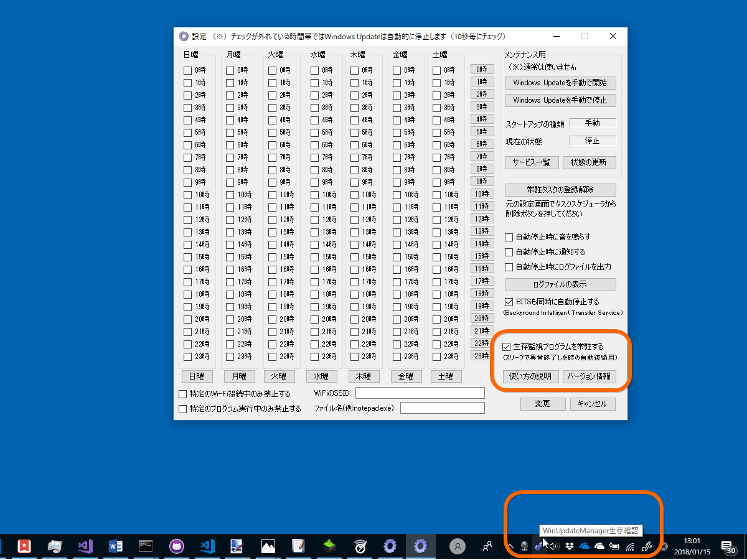Launch Visual Studio from the taskbar
747x560 pixels.
(x=85, y=546)
